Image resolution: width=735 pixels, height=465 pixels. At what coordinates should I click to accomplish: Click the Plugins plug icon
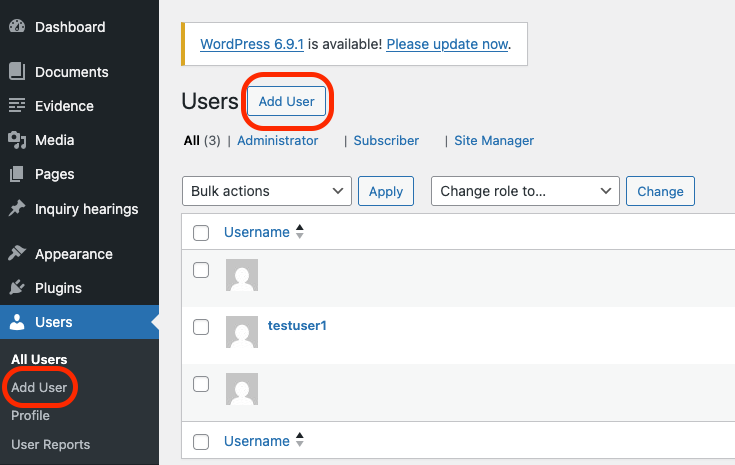pos(17,287)
